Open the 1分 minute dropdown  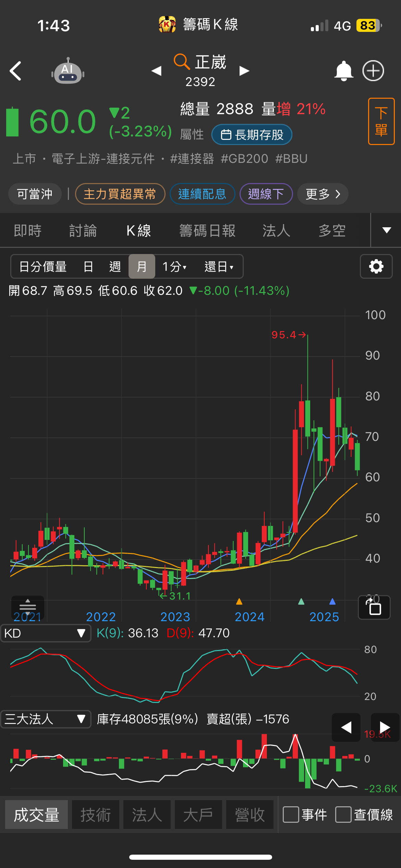point(174,266)
